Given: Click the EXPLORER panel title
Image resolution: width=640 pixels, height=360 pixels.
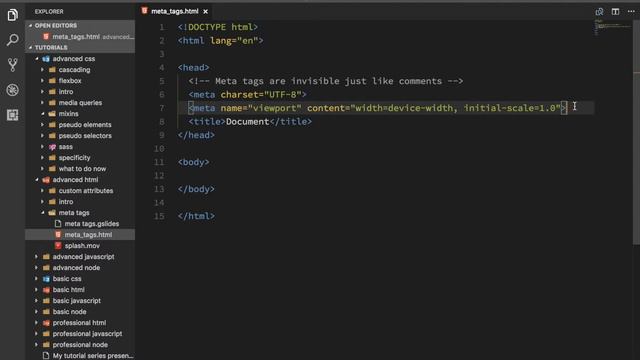Looking at the screenshot, I should pyautogui.click(x=49, y=11).
